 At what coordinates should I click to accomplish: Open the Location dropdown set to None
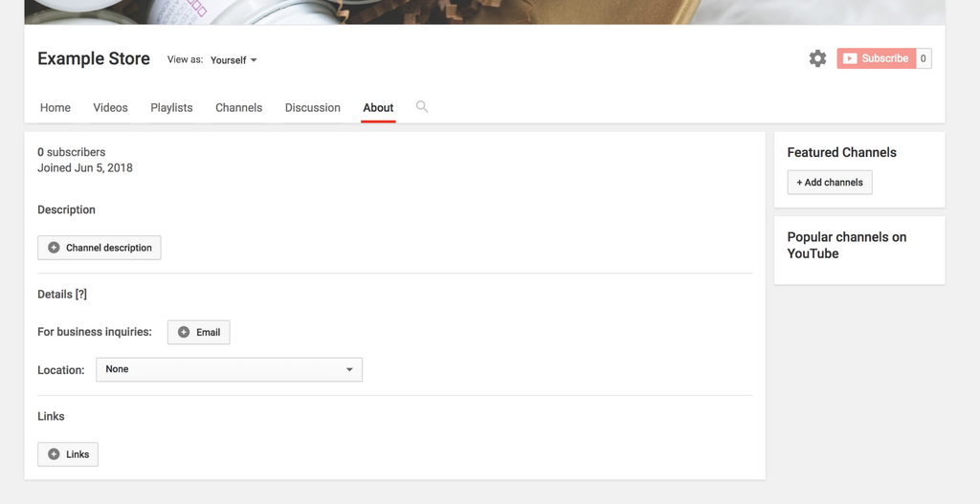229,370
